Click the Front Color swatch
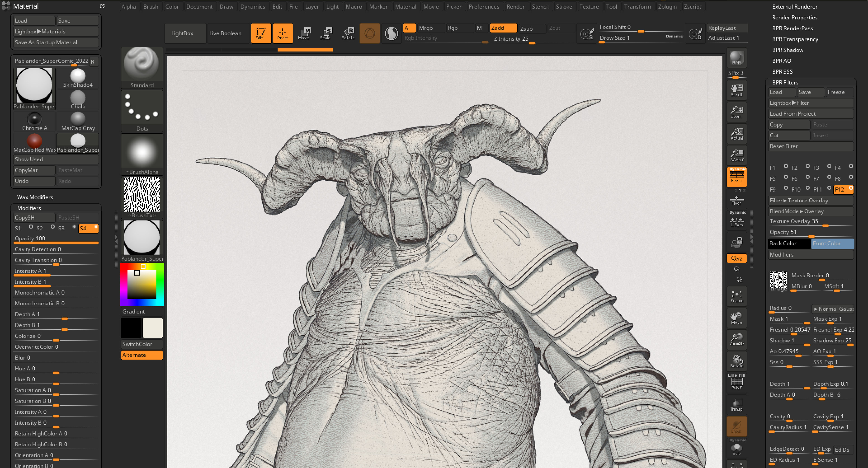Screen dimensions: 868x468 [832, 243]
